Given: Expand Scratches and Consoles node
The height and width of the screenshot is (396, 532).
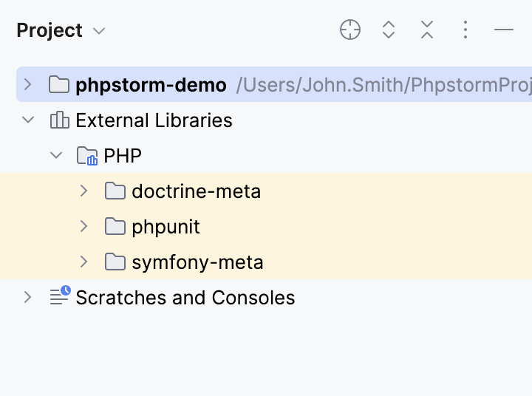Looking at the screenshot, I should tap(28, 297).
